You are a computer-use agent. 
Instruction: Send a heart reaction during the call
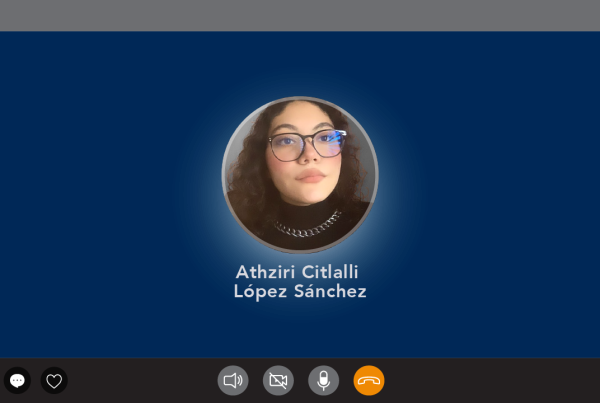click(x=54, y=380)
